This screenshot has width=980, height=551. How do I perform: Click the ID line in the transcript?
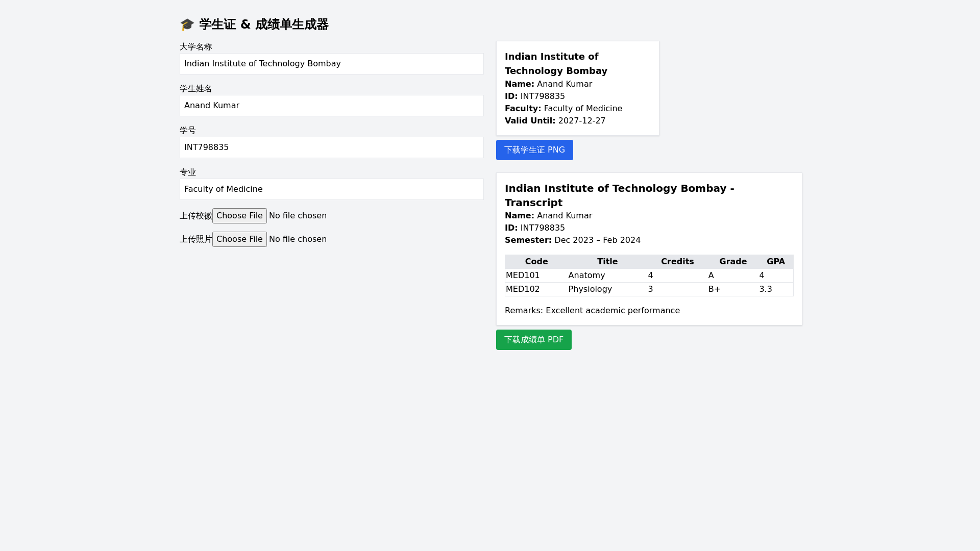point(535,228)
